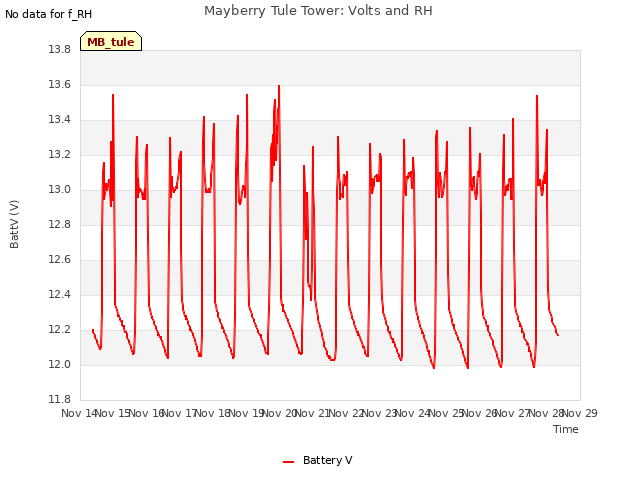
Task: Click the 11.8 y-axis tick label
Action: (60, 400)
